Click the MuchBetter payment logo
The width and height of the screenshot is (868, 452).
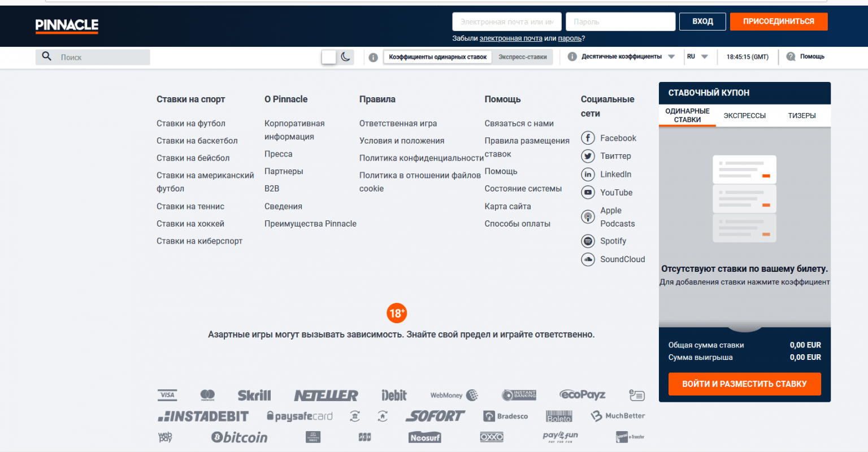click(618, 416)
